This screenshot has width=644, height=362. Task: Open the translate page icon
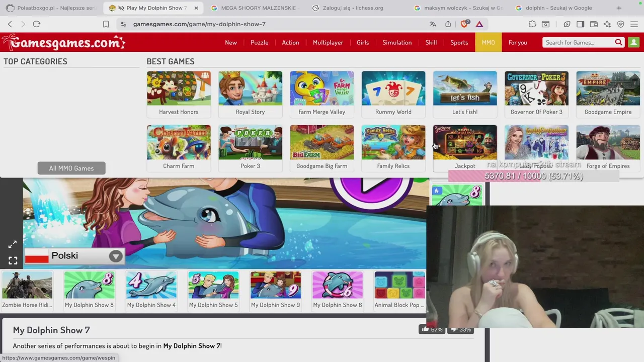pyautogui.click(x=433, y=24)
